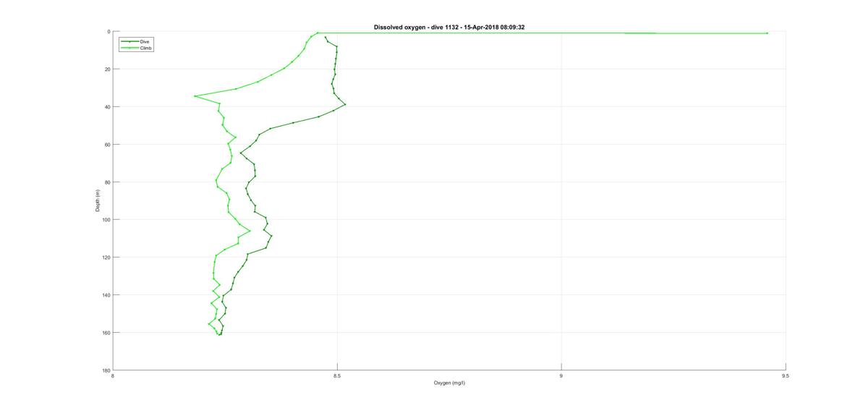Select the Climb legend entry label
868x416 pixels.
[x=145, y=48]
